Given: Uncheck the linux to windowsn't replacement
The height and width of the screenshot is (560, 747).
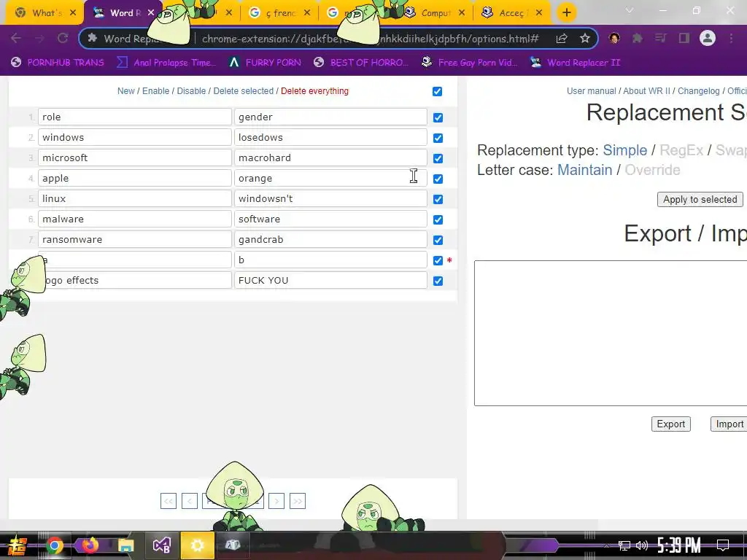Looking at the screenshot, I should 438,199.
